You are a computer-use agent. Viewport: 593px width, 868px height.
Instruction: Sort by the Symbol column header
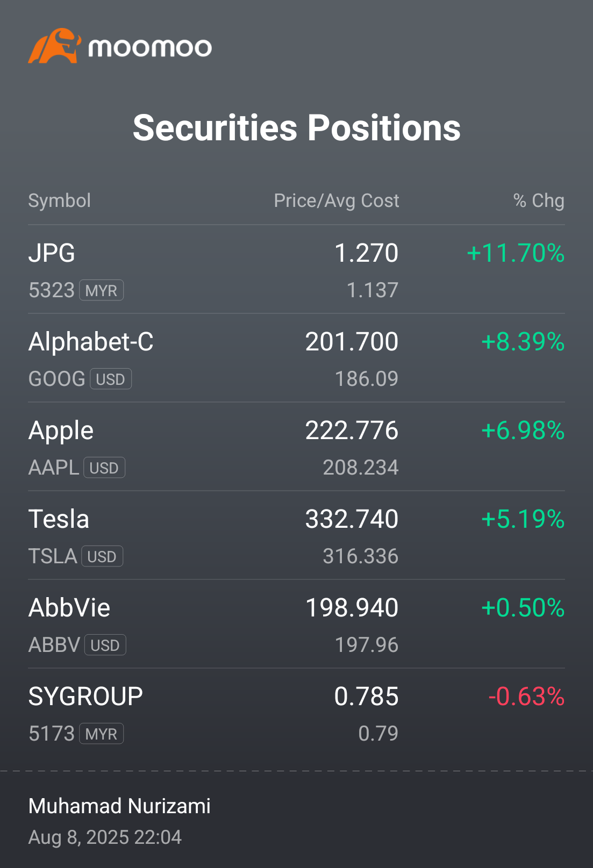click(x=60, y=200)
